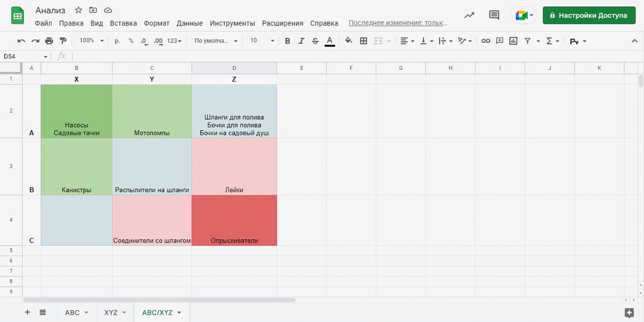Open the По умолчанию font dropdown

click(216, 41)
